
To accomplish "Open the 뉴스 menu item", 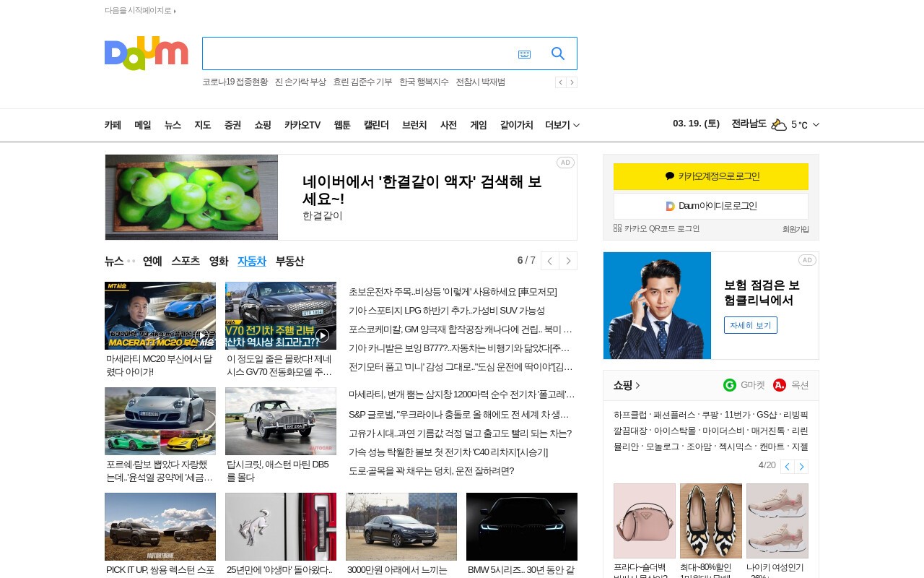I will 173,125.
